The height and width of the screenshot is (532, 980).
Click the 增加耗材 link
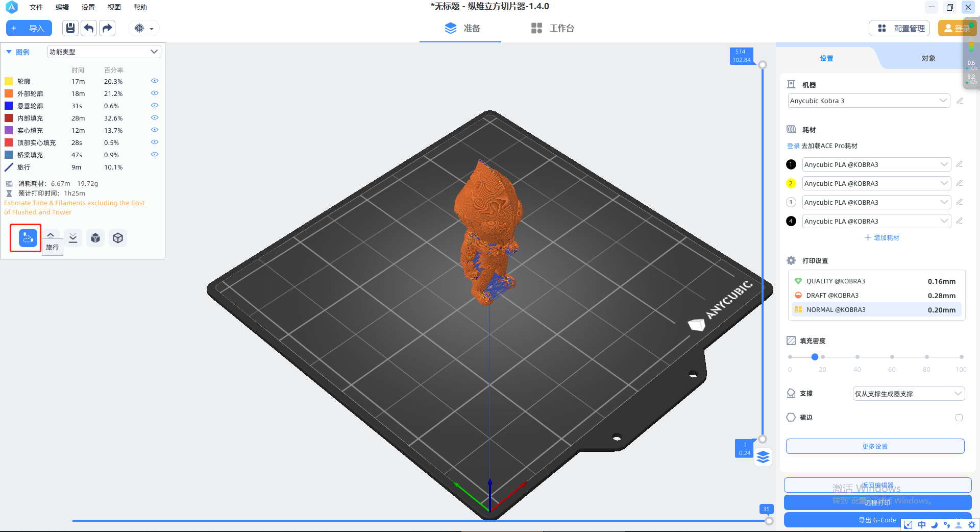pyautogui.click(x=882, y=238)
